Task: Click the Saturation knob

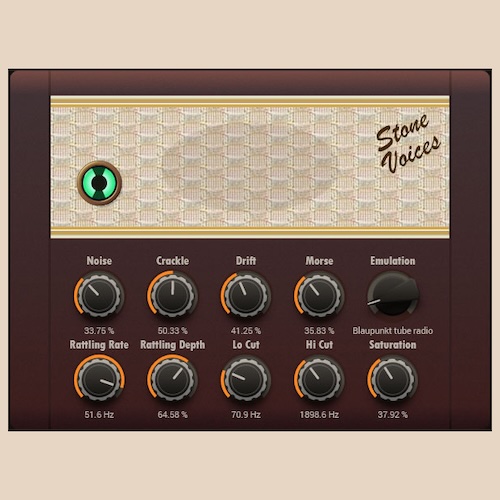Action: coord(393,379)
